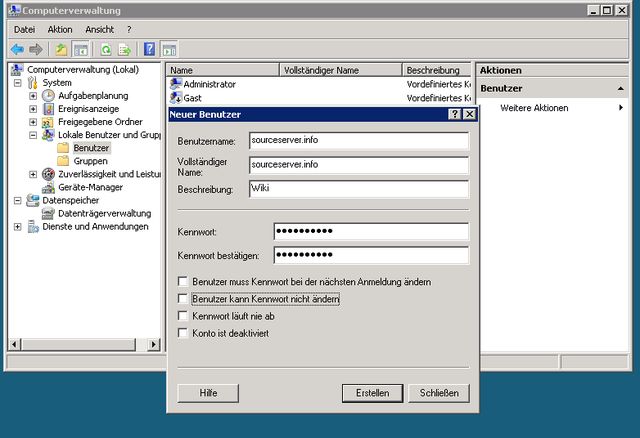Viewport: 640px width, 438px height.
Task: Click the blue Help toolbar icon
Action: pyautogui.click(x=150, y=49)
